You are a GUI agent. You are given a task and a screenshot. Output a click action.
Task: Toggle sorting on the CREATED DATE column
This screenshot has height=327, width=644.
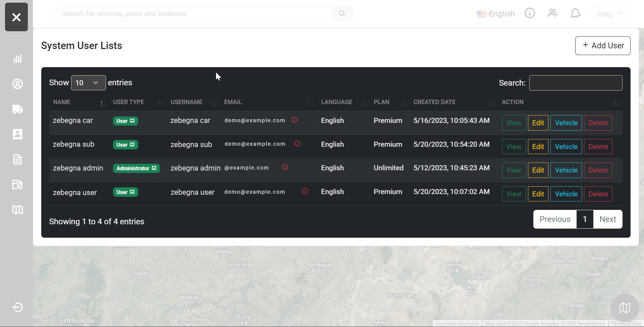491,103
